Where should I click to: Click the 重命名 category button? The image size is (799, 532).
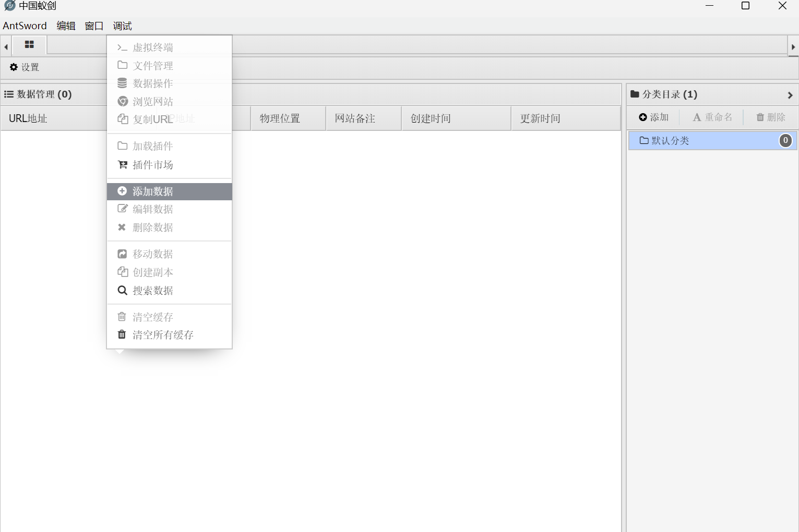click(x=712, y=117)
